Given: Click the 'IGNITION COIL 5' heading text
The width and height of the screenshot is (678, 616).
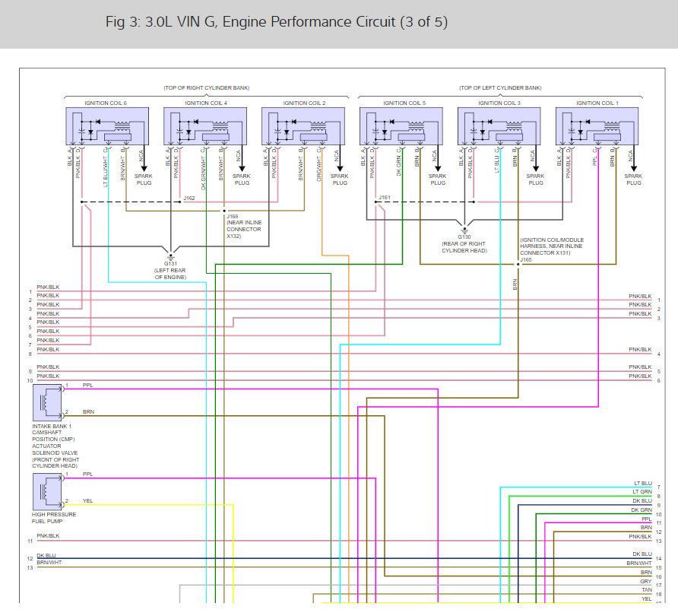Looking at the screenshot, I should (404, 103).
